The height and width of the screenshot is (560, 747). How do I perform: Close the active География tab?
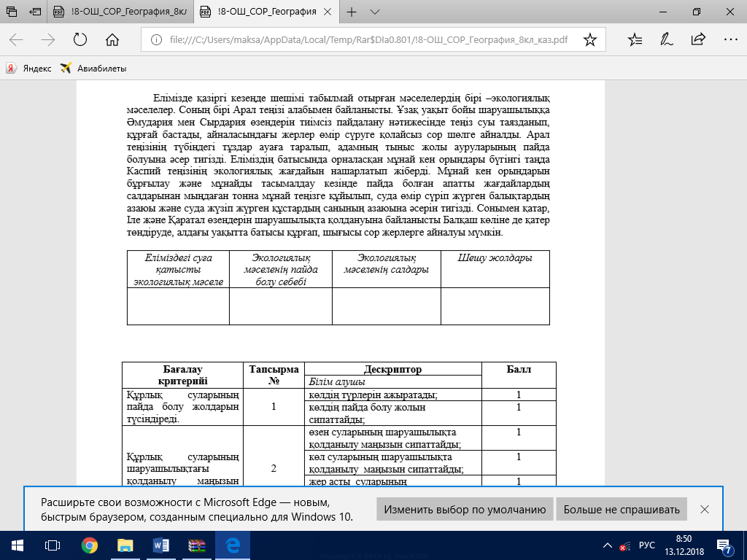[x=328, y=12]
